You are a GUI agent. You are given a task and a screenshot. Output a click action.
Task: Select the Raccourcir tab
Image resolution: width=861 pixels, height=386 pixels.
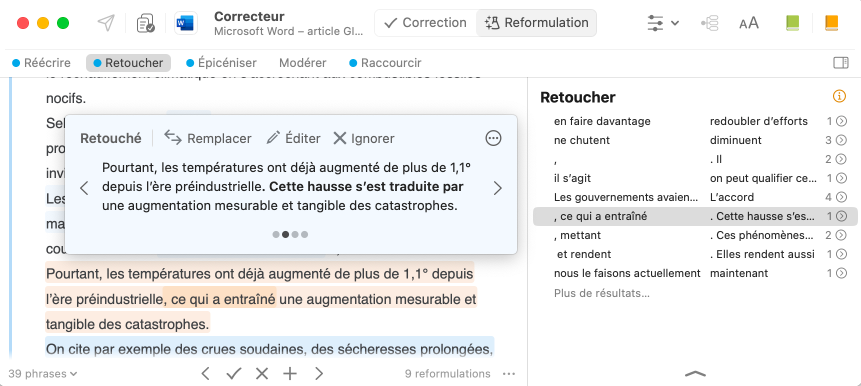coord(385,63)
